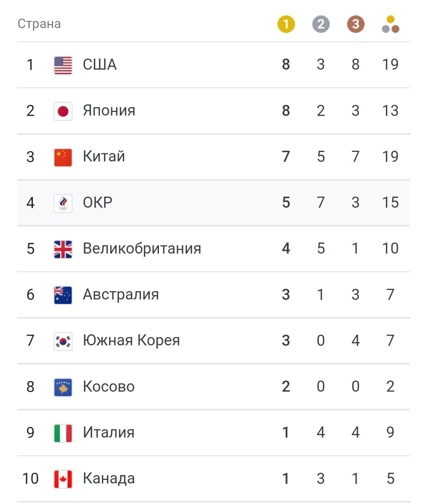Click the bronze medal column icon
The width and height of the screenshot is (427, 504).
point(355,24)
